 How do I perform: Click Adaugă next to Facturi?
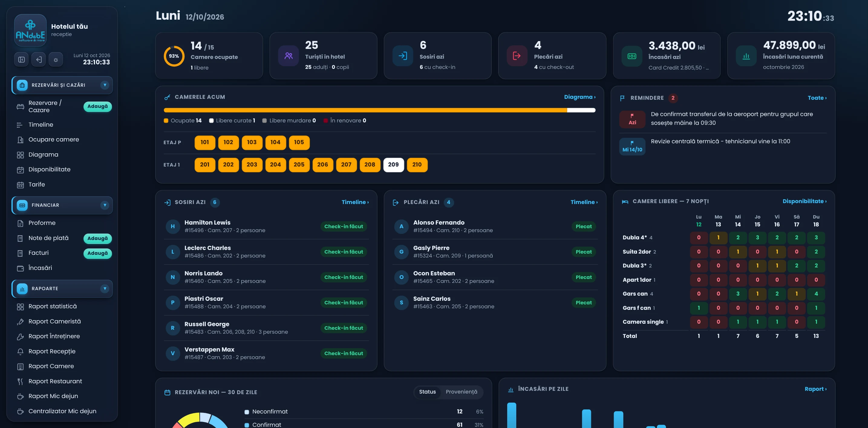click(97, 253)
